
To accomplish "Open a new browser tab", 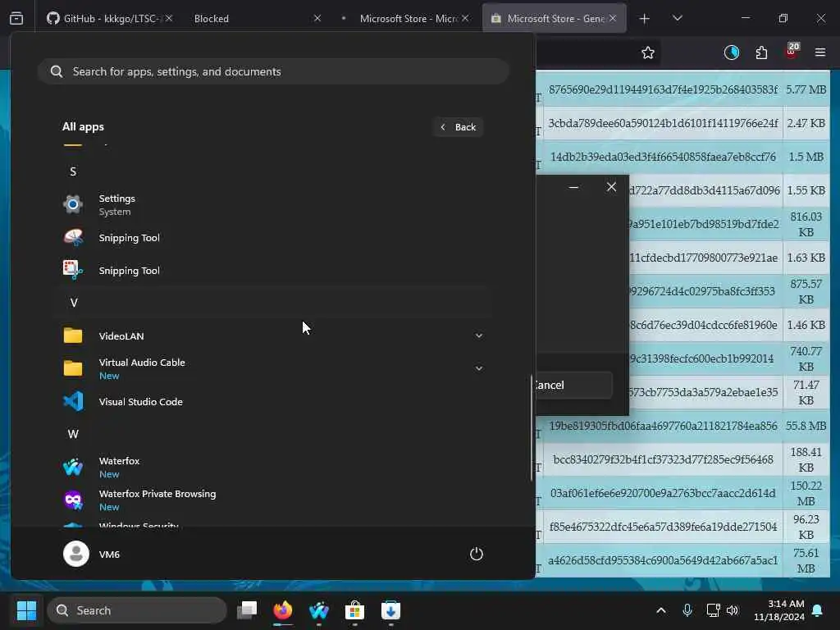I will coord(645,18).
